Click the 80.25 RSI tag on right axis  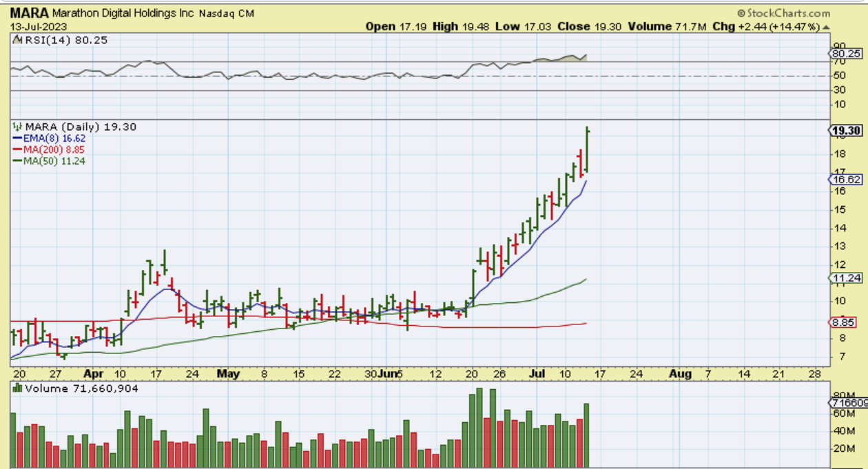[x=847, y=53]
